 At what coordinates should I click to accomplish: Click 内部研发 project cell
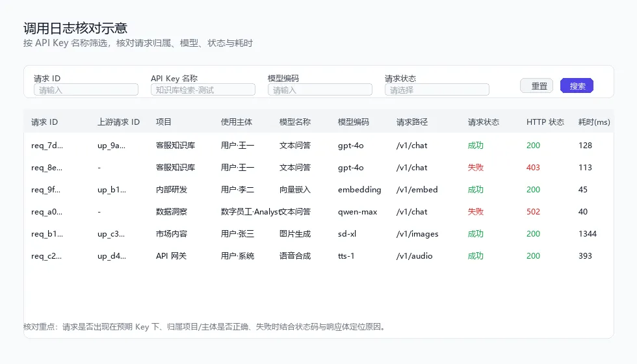point(172,190)
